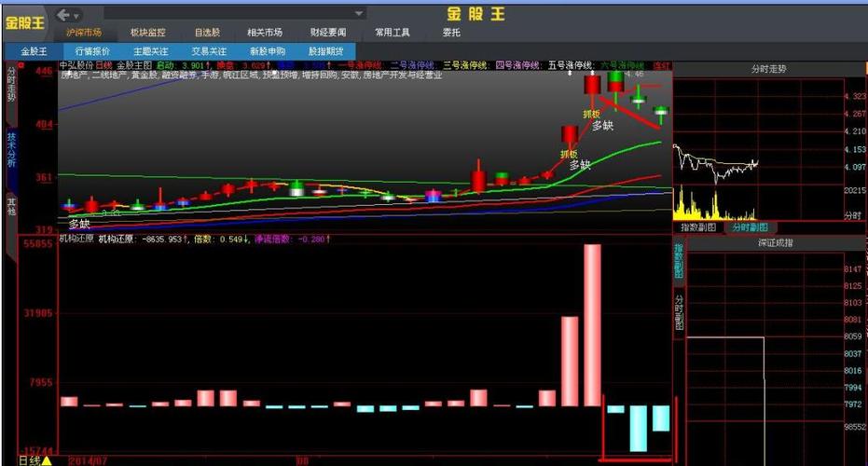Select the 指数副图 tab under intraday chart
This screenshot has width=868, height=466.
click(x=698, y=227)
